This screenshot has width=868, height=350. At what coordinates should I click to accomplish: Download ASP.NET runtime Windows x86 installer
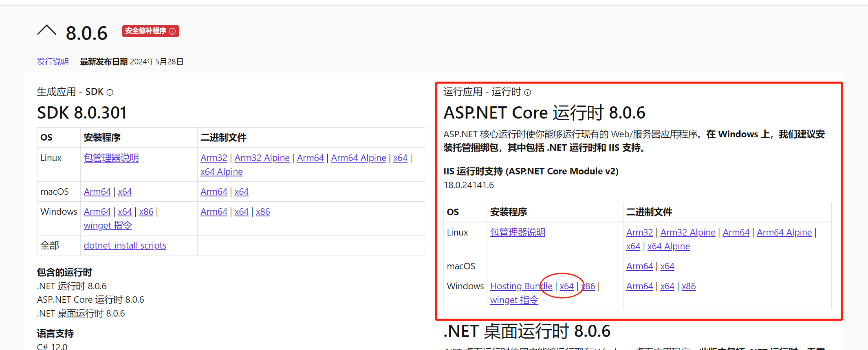(x=588, y=286)
